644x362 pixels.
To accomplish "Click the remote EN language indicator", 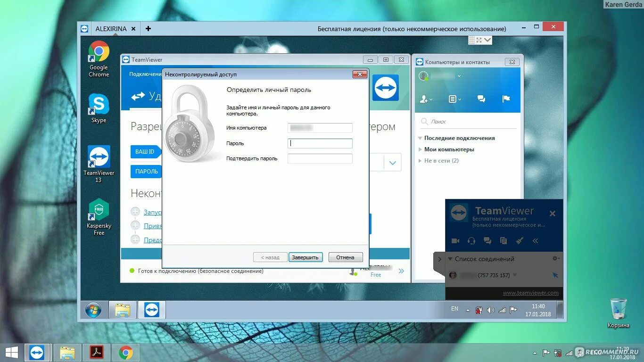I will point(454,309).
